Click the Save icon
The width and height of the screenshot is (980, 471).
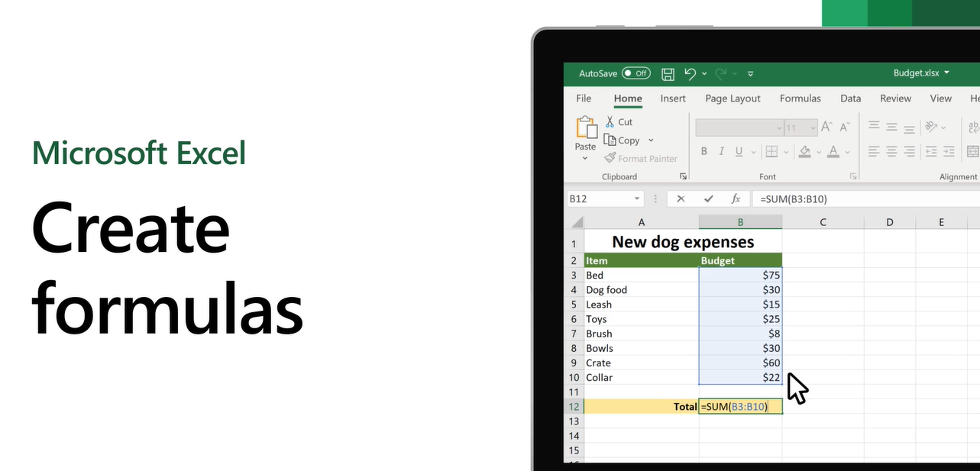pyautogui.click(x=668, y=73)
